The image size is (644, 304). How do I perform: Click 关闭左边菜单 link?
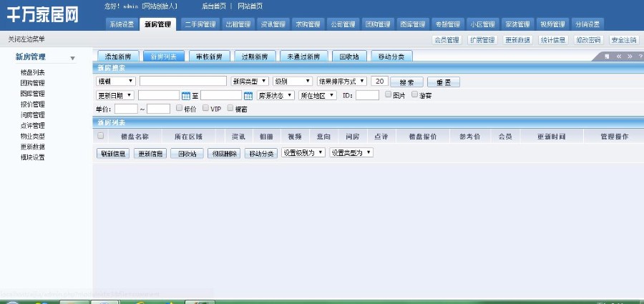(x=26, y=39)
